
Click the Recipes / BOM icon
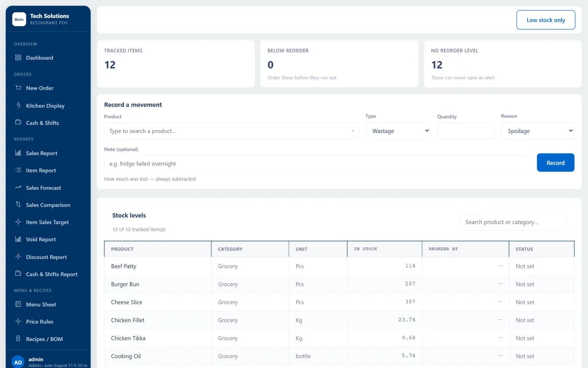click(18, 339)
